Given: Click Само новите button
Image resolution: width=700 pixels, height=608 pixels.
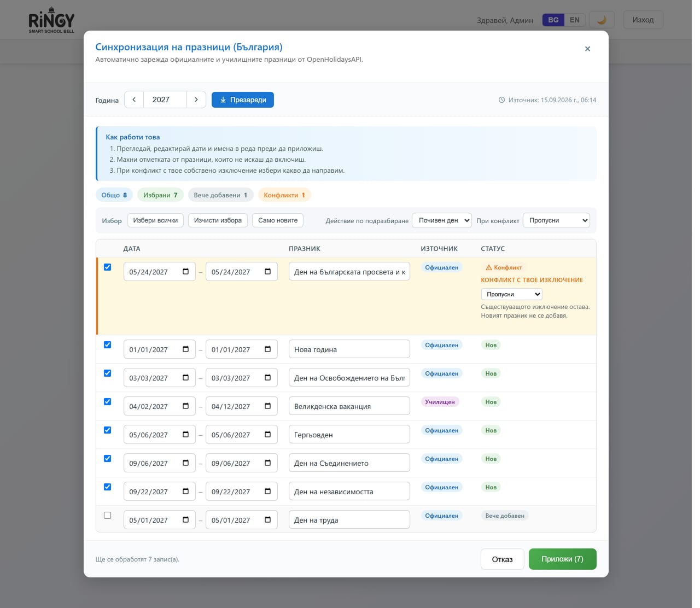Looking at the screenshot, I should point(278,220).
